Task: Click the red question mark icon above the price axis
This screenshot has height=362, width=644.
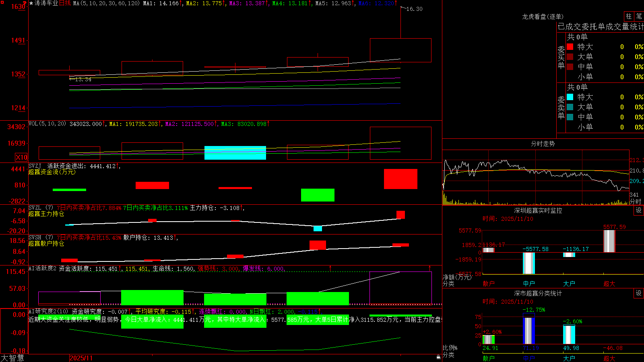Action: (25, 3)
